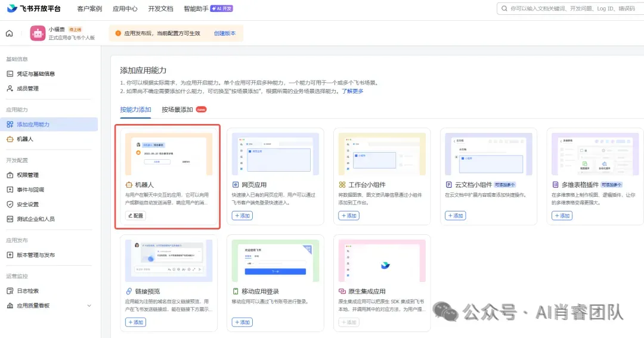Open 客户案例 in top navigation

click(x=89, y=8)
